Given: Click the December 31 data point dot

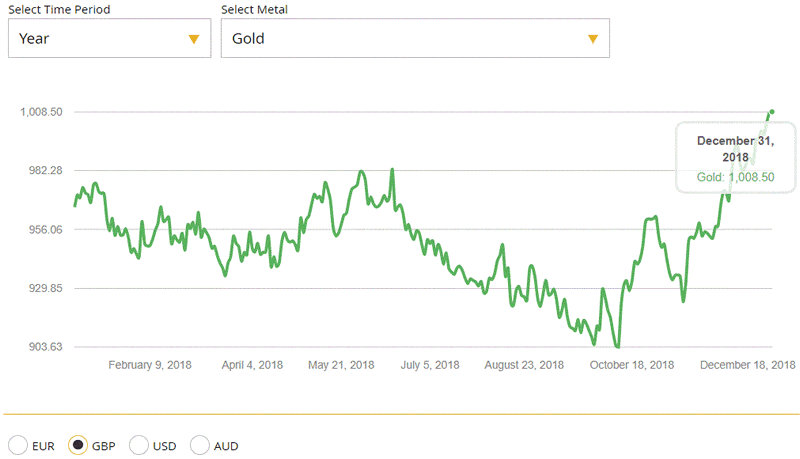Looking at the screenshot, I should point(772,111).
